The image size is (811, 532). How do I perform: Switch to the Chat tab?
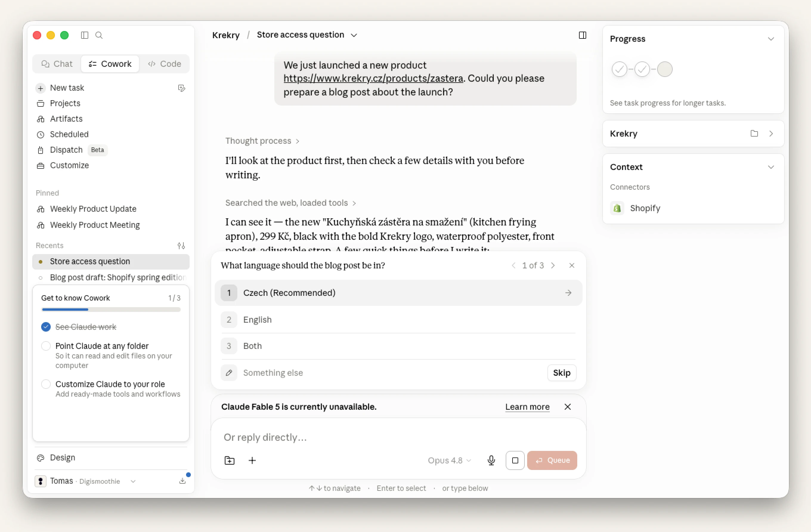(57, 64)
